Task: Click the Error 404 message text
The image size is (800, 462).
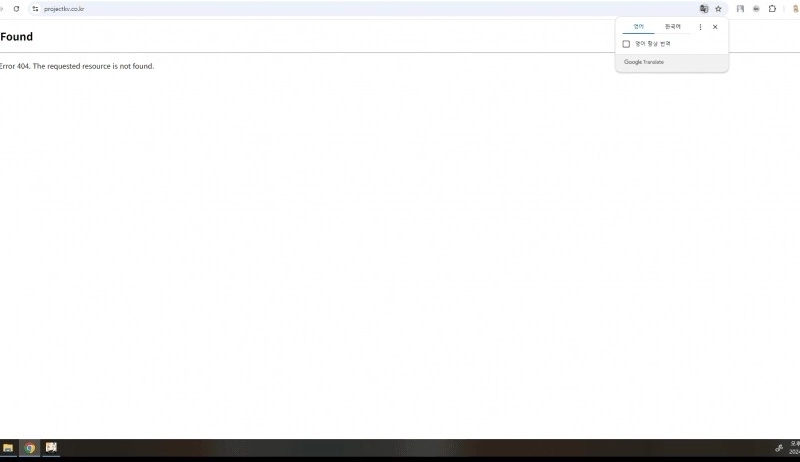Action: click(x=78, y=66)
